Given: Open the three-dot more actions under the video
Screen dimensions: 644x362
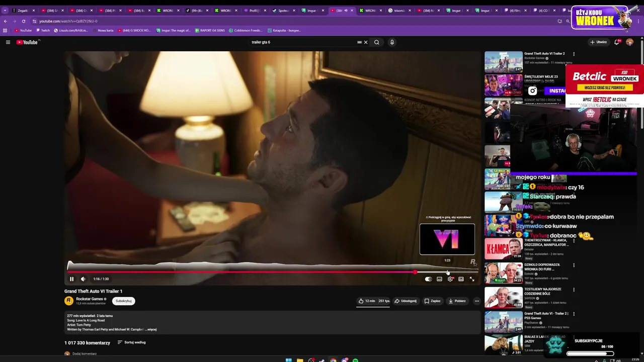Looking at the screenshot, I should (x=477, y=301).
